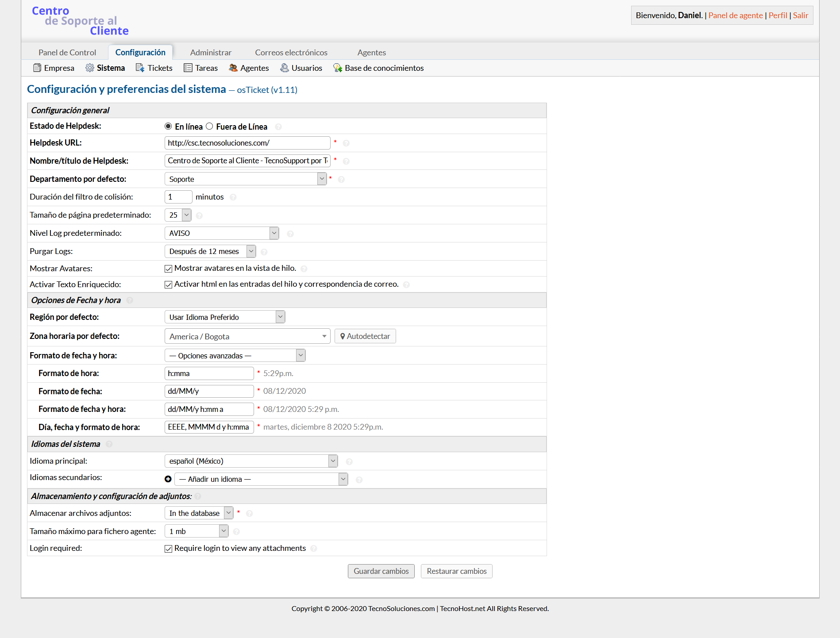Viewport: 840px width, 638px height.
Task: Click the Sistema gear icon
Action: click(x=90, y=68)
